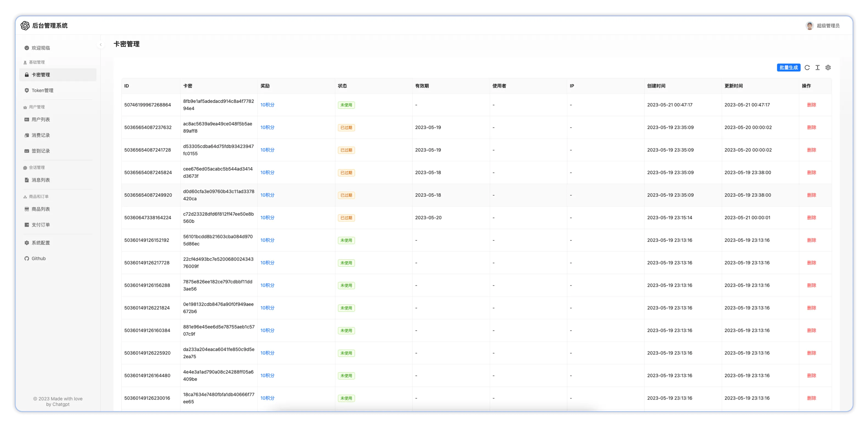Delete row with ID 50360149126230016
The image size is (868, 432).
coord(811,398)
